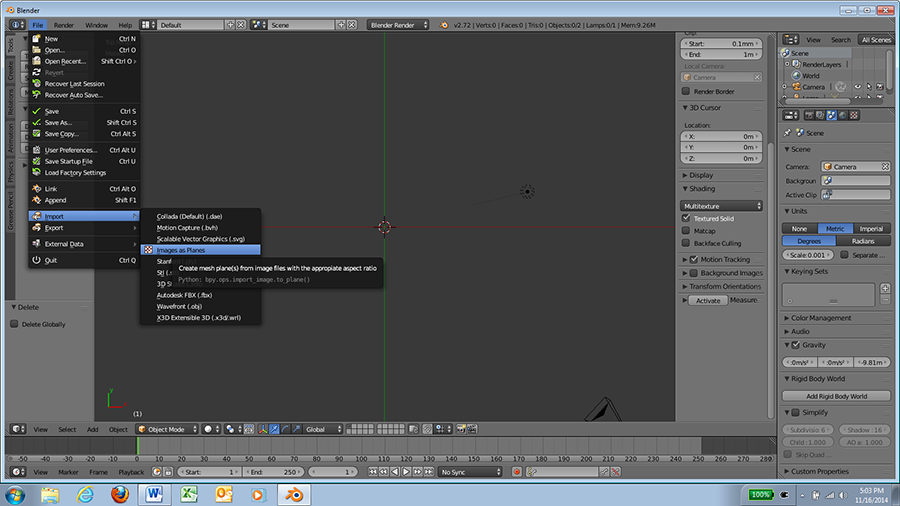Enable the Simplify checkbox
Screen dimensions: 900x506
796,412
